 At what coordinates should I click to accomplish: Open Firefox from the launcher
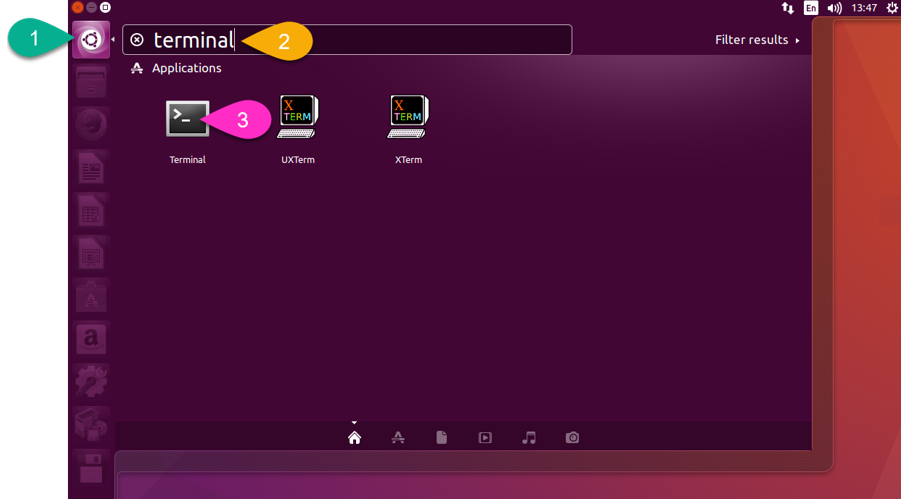[91, 124]
